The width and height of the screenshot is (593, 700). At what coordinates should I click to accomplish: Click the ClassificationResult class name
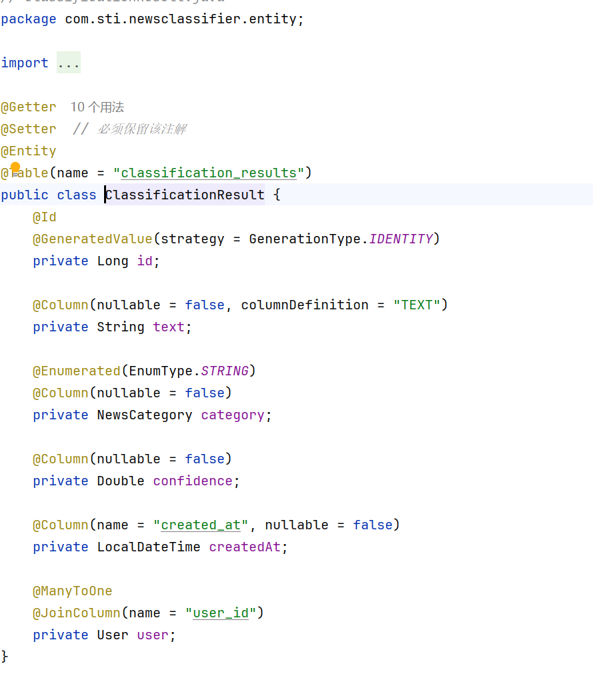click(185, 195)
